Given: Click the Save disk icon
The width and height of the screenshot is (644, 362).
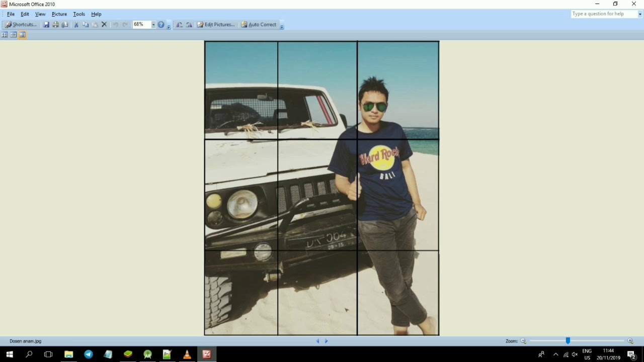Looking at the screenshot, I should (x=46, y=25).
